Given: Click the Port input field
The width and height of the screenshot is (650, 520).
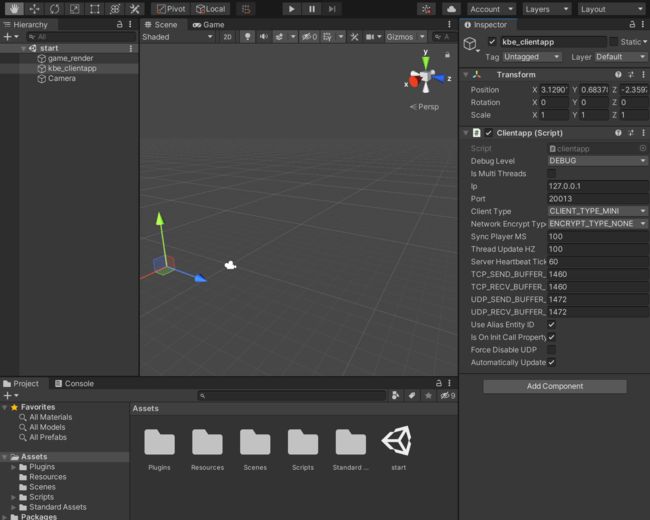Looking at the screenshot, I should [597, 199].
